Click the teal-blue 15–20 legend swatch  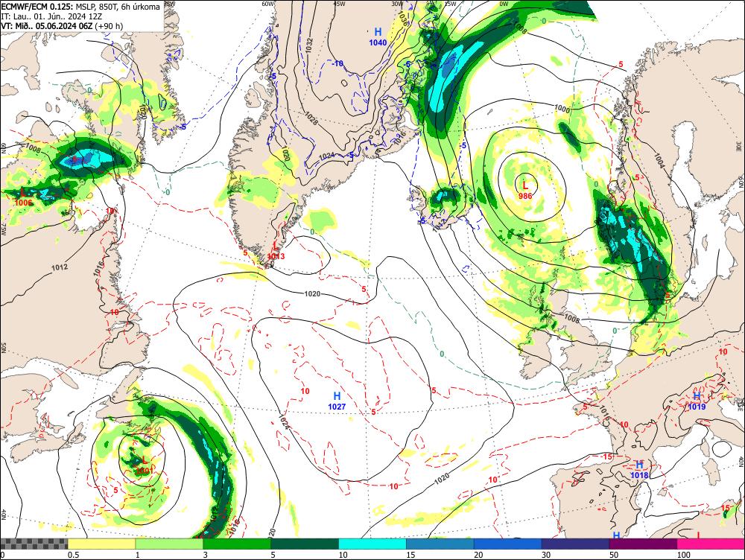tap(440, 544)
